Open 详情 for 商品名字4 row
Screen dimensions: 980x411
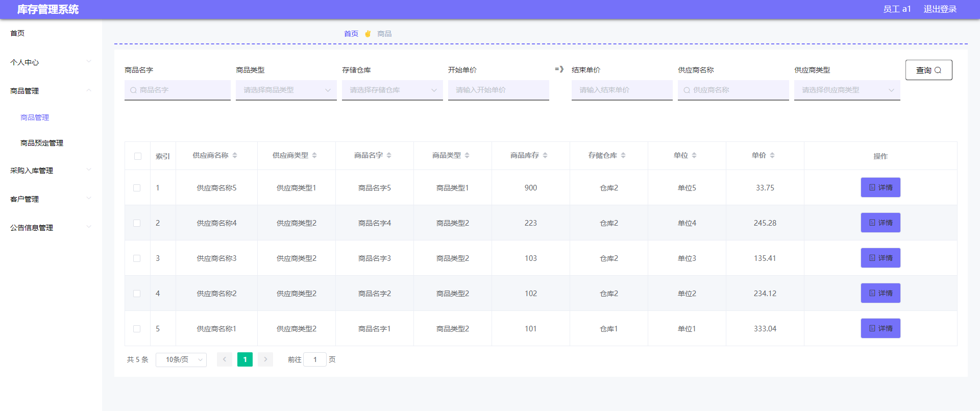coord(880,223)
